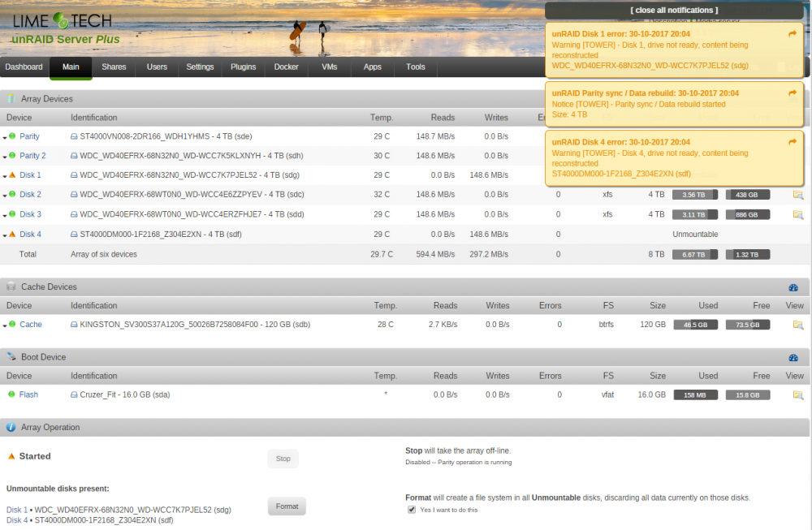Browse Disk 2 contents via View icon
Screen dimensions: 812x530
point(797,195)
